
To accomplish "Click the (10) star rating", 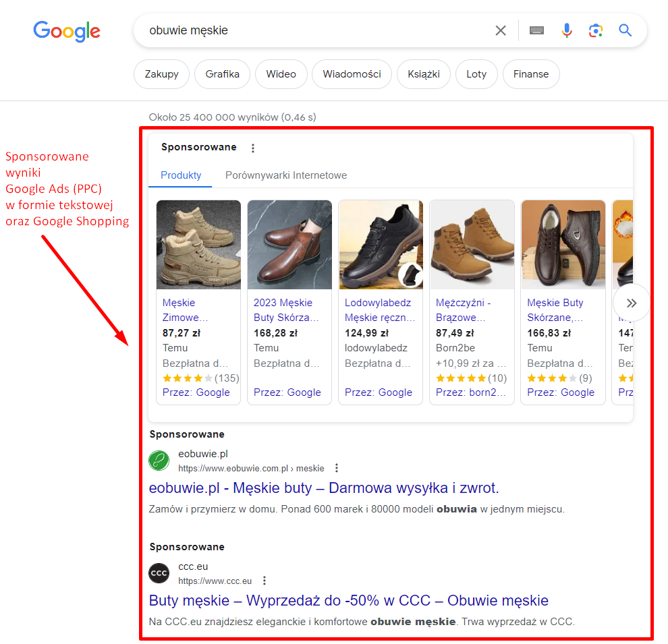I will point(471,378).
